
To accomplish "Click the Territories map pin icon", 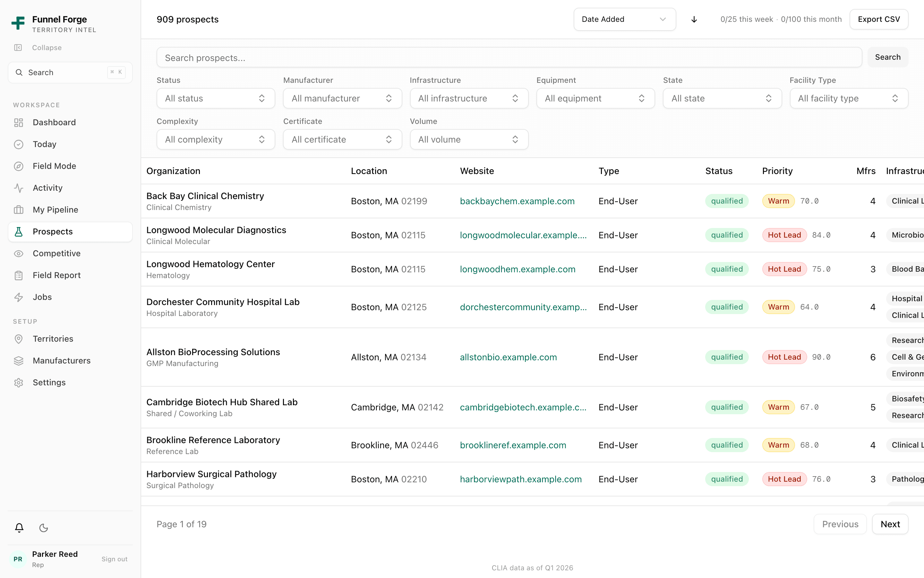I will pyautogui.click(x=19, y=339).
